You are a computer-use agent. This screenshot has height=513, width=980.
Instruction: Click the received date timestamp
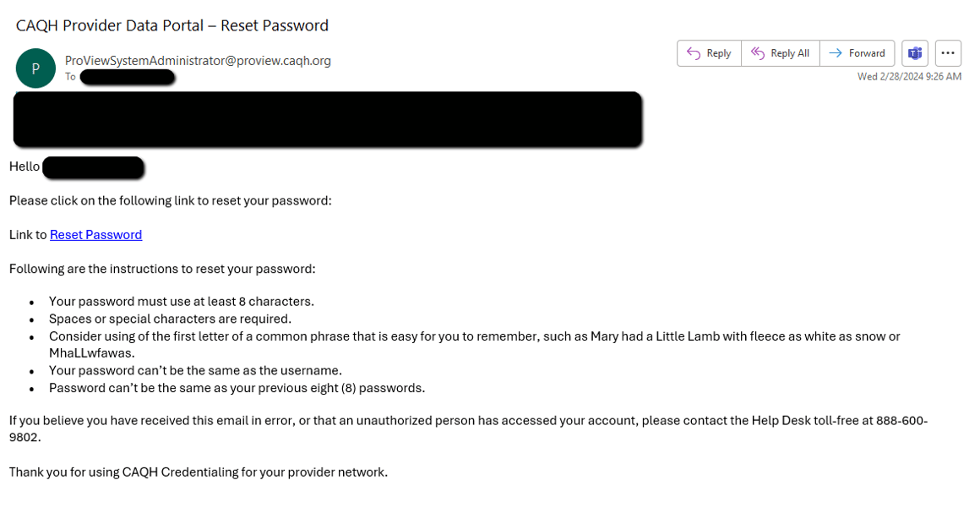(x=910, y=75)
